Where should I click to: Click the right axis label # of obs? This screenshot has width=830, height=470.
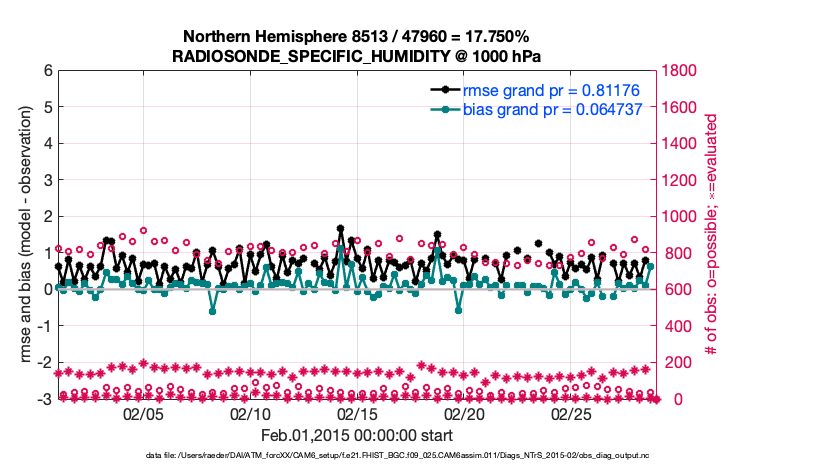coord(711,234)
